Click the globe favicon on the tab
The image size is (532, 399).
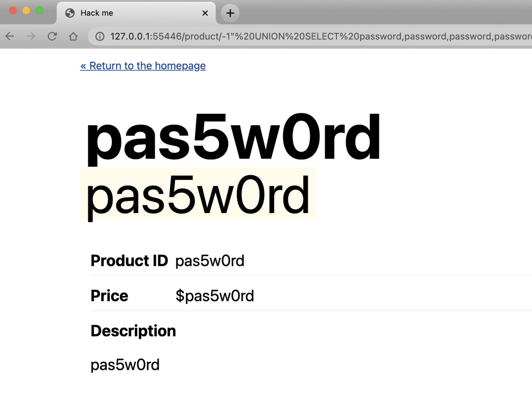point(70,13)
